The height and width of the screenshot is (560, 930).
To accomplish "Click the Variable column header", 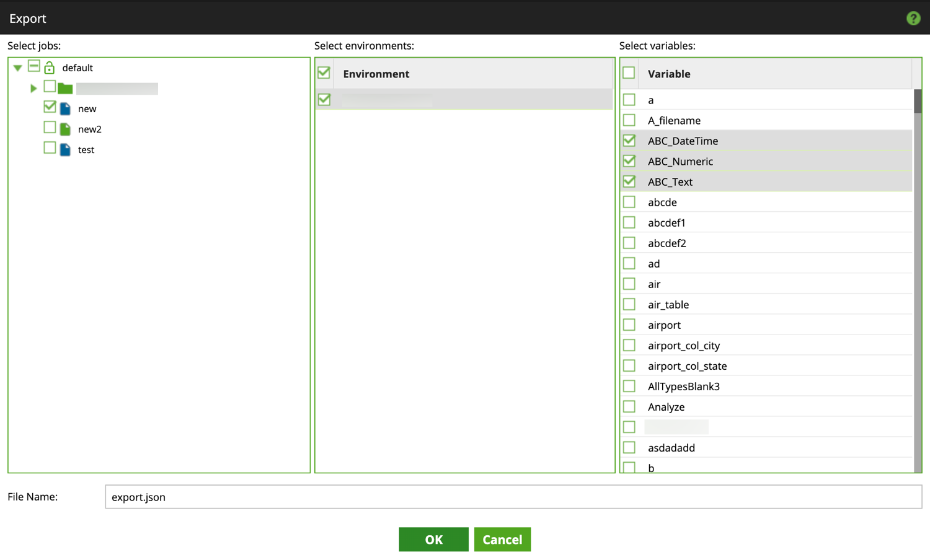I will tap(669, 74).
